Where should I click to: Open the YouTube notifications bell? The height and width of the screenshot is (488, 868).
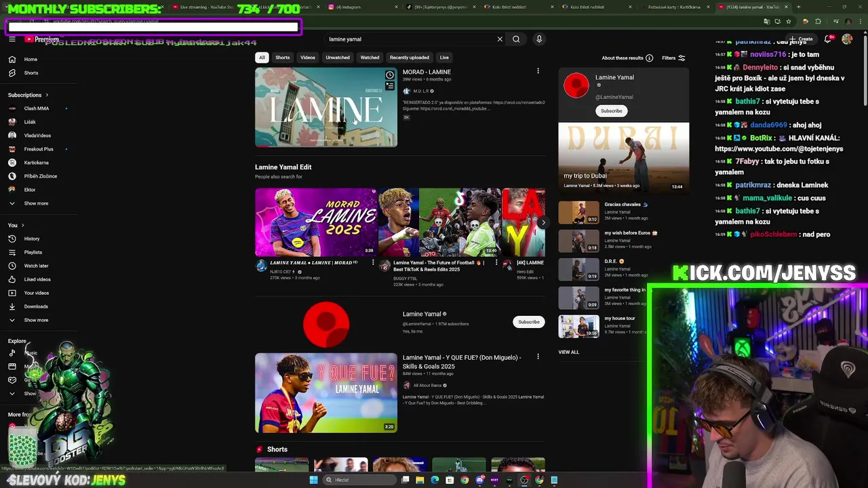point(828,39)
